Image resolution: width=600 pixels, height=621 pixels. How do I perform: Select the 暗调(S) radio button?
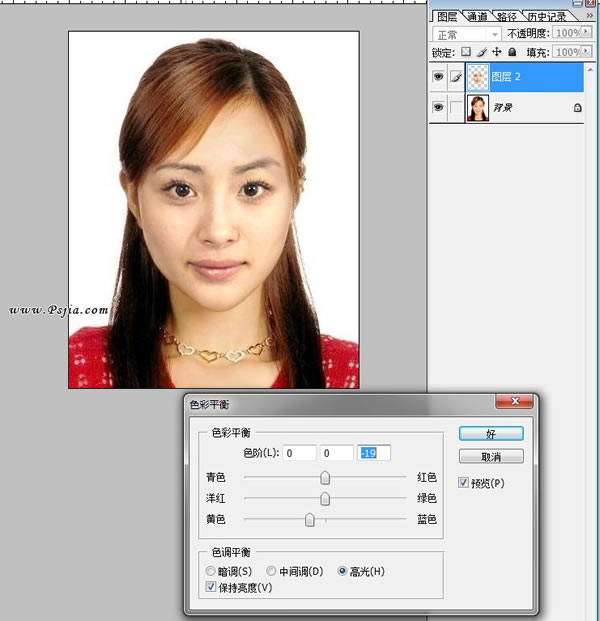pyautogui.click(x=210, y=571)
